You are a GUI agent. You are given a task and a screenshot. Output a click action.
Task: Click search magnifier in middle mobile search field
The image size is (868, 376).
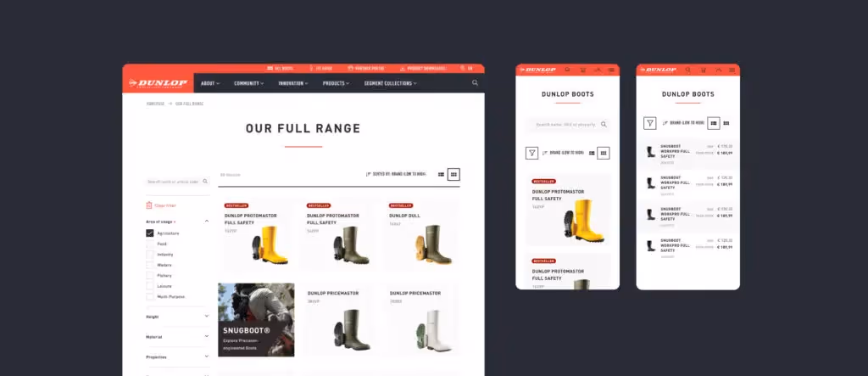pos(604,125)
